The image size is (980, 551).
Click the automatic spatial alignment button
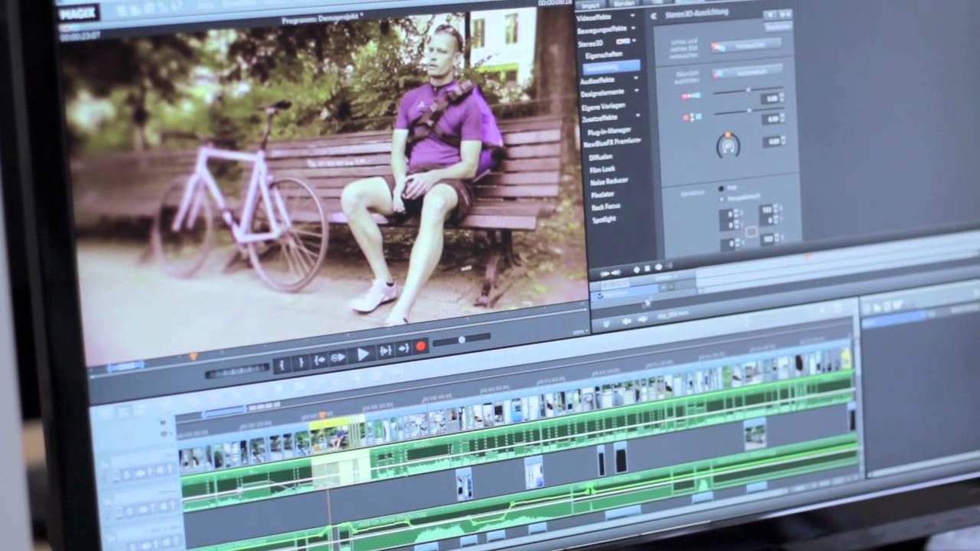747,72
